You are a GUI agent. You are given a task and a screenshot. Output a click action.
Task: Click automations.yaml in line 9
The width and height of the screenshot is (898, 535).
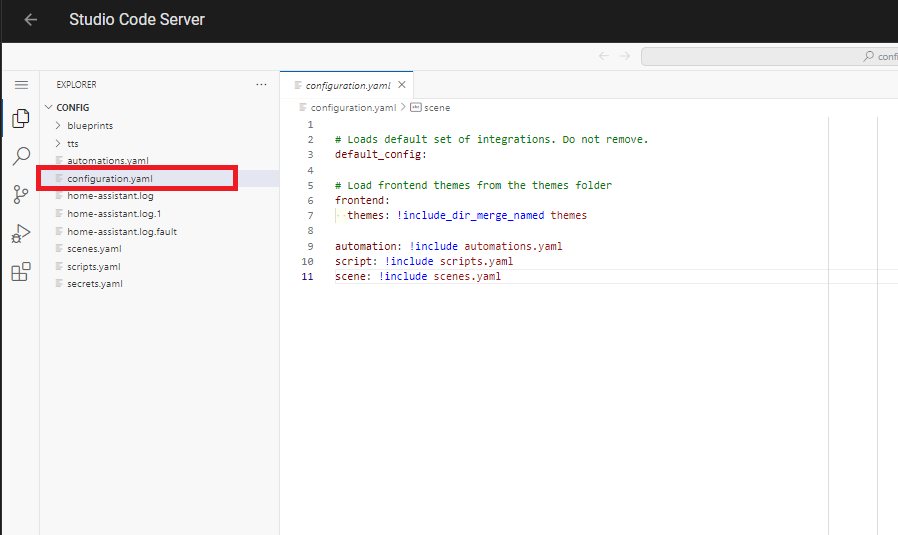[x=513, y=246]
